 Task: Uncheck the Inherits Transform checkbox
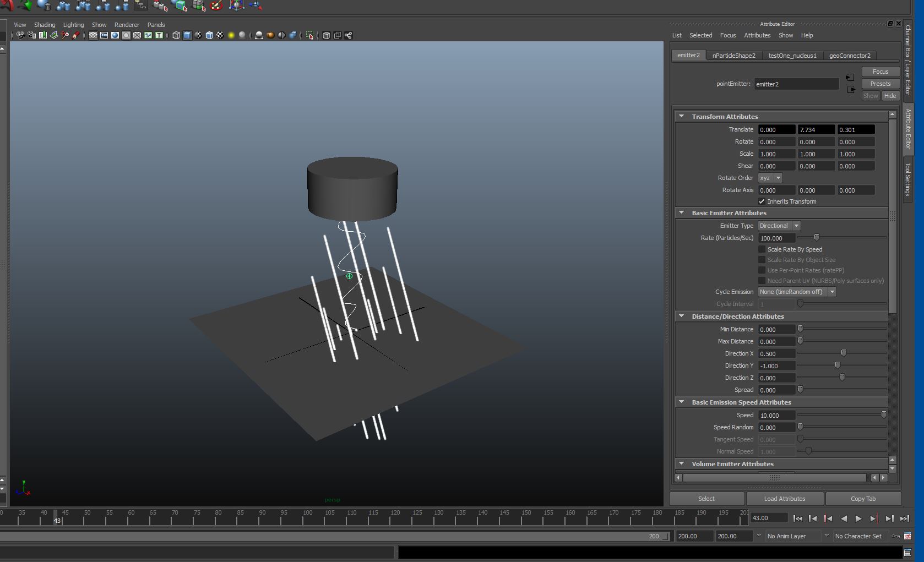762,201
